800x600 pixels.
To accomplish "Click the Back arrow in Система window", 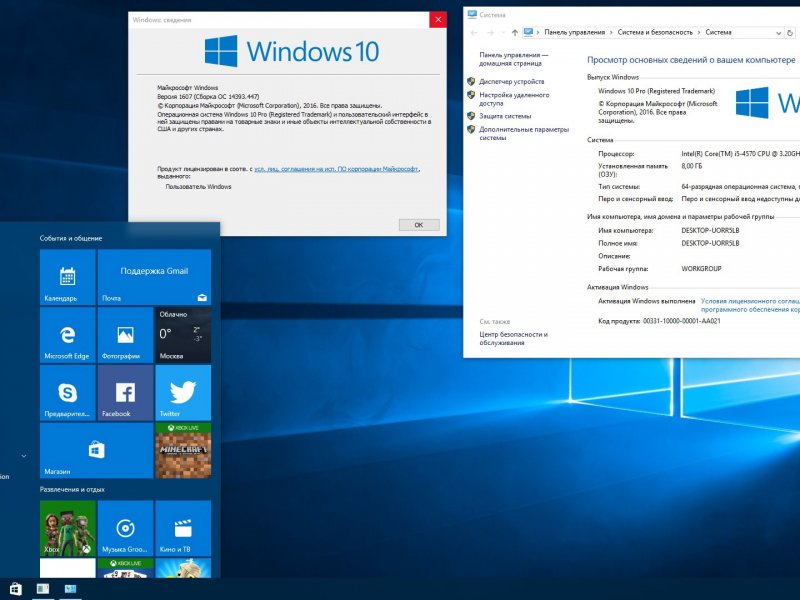I will [473, 33].
